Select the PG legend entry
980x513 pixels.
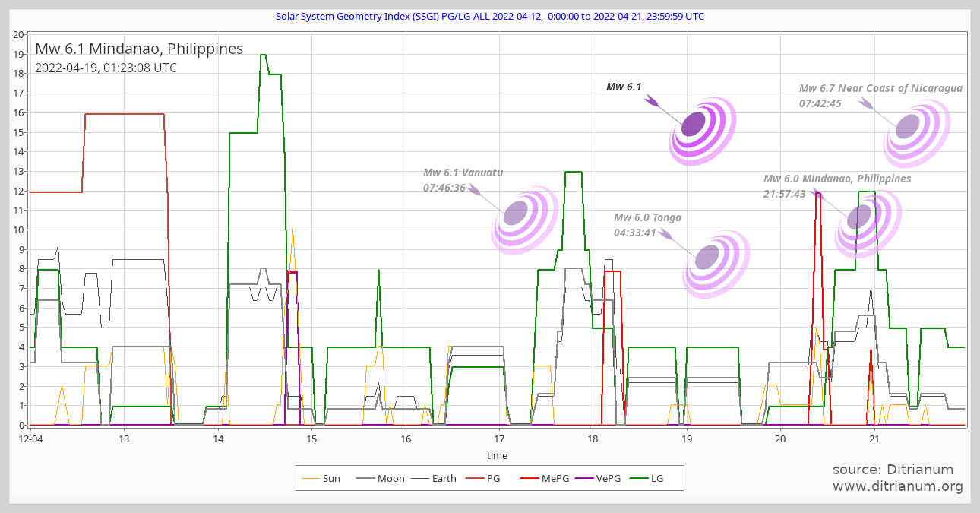(x=483, y=478)
